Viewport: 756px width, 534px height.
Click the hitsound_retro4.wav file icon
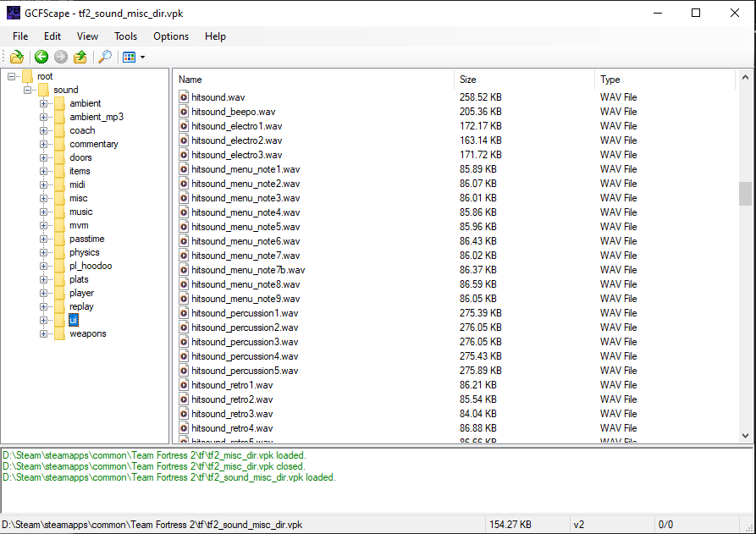tap(184, 428)
